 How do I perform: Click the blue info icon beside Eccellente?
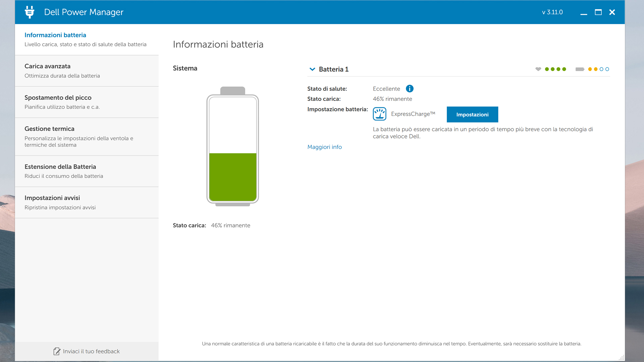pyautogui.click(x=410, y=88)
